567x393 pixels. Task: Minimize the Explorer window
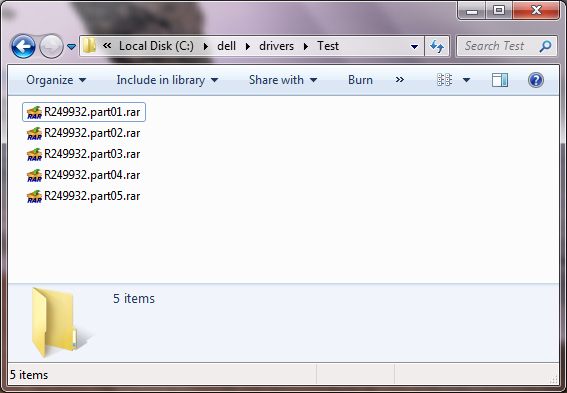[x=472, y=10]
